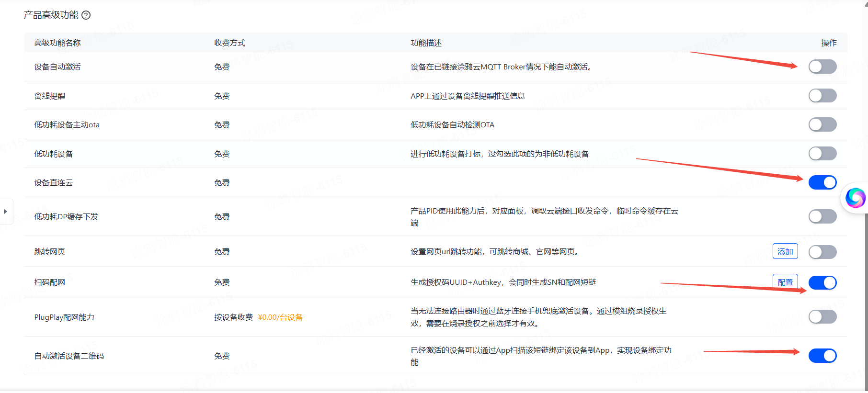Image resolution: width=868 pixels, height=393 pixels.
Task: Open the colorful floating assistant icon
Action: click(x=855, y=198)
